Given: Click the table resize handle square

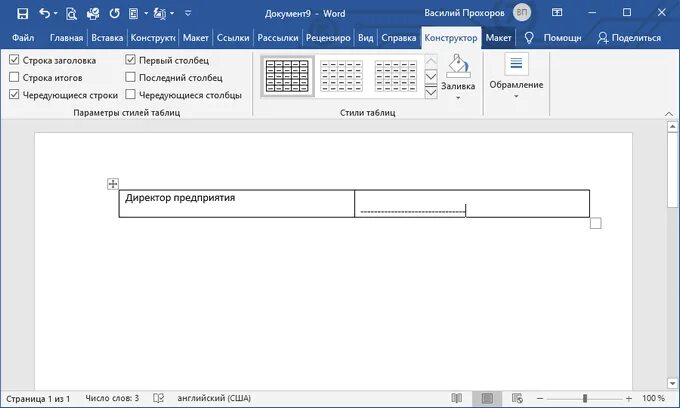Looking at the screenshot, I should tap(595, 223).
